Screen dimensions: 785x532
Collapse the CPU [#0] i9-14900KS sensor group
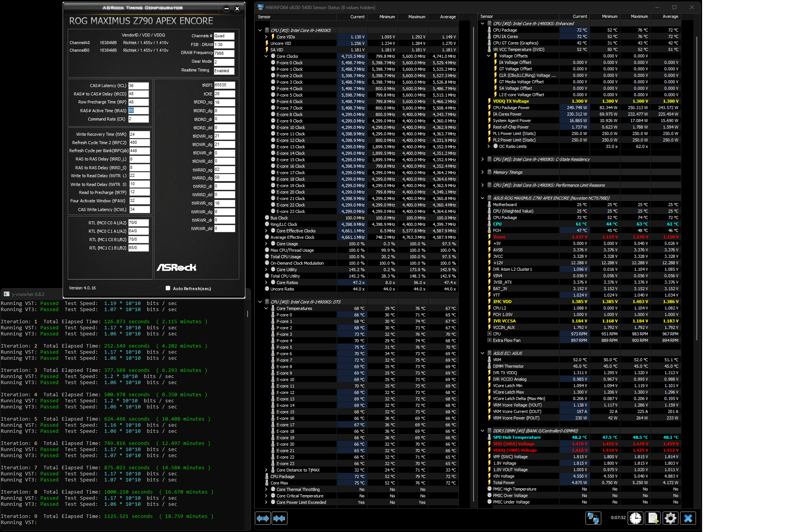260,30
